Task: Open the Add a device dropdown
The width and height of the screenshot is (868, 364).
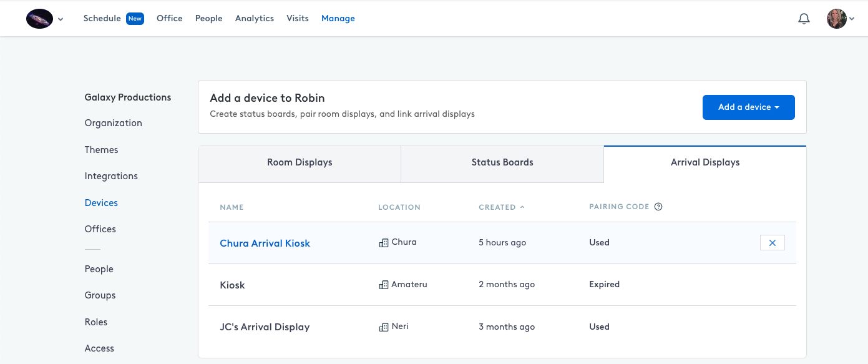Action: tap(749, 107)
